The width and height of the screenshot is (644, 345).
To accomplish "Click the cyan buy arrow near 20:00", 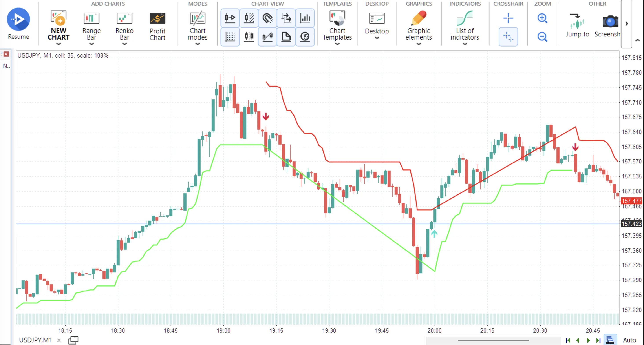I will [434, 234].
